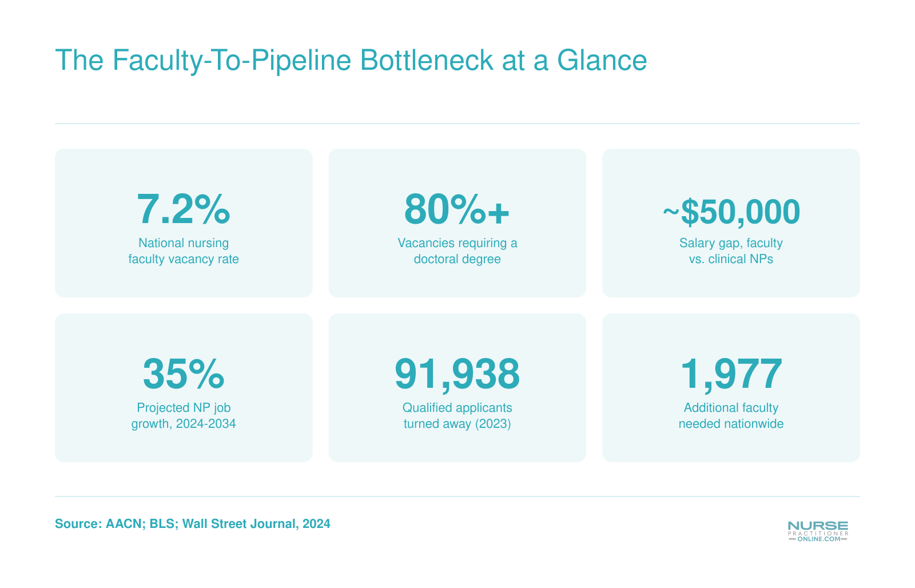Click the plus sign after 80%
The image size is (915, 588).
pos(498,213)
